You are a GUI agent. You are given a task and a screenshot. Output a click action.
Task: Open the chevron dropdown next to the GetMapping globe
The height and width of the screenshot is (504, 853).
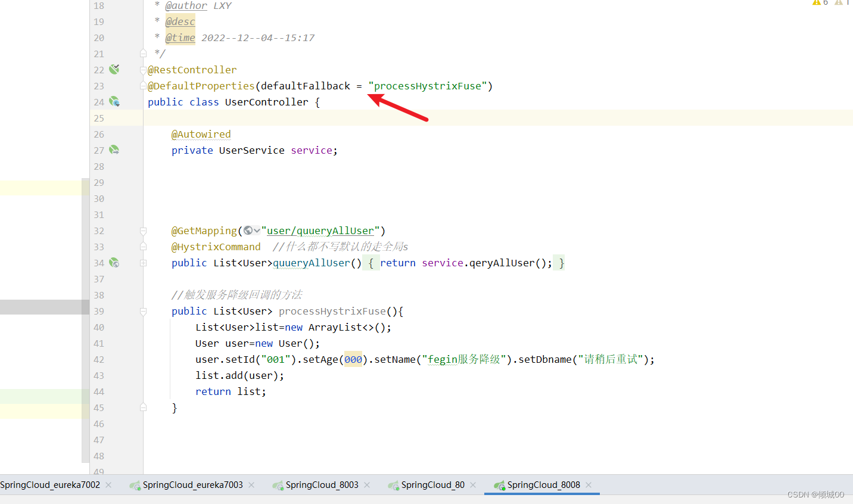point(257,231)
